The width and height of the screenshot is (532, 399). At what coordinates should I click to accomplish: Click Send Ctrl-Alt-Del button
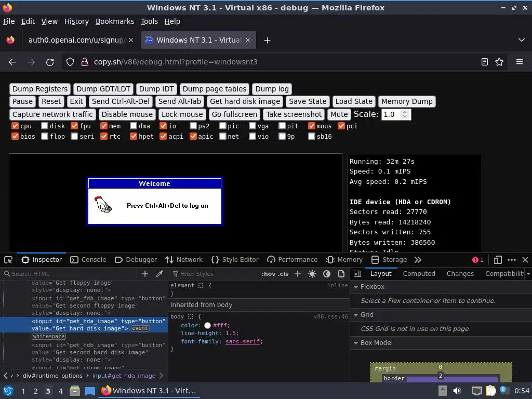click(x=121, y=101)
